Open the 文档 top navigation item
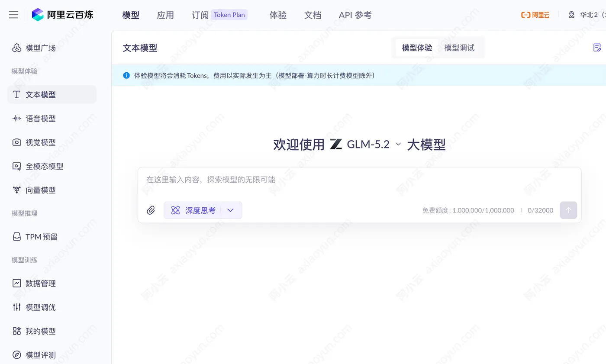606x364 pixels. [313, 15]
